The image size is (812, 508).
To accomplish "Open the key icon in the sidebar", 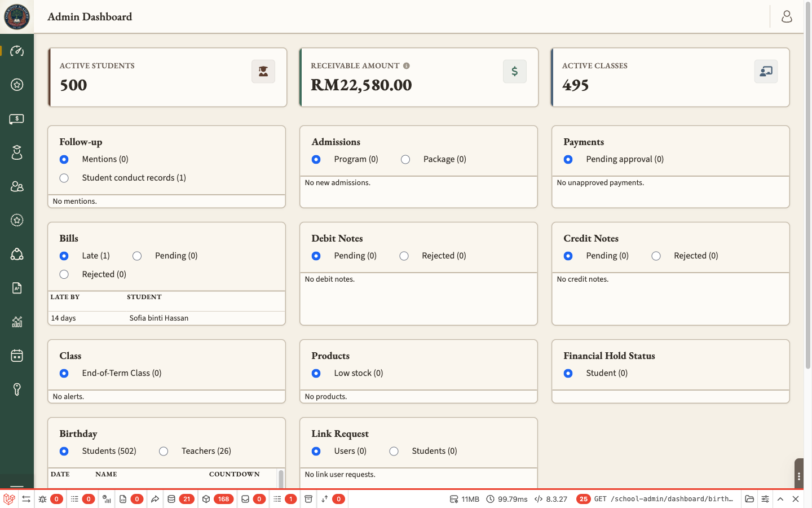I will click(17, 389).
